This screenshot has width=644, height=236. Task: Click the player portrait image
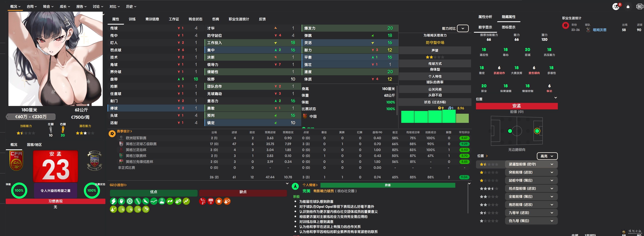55,59
